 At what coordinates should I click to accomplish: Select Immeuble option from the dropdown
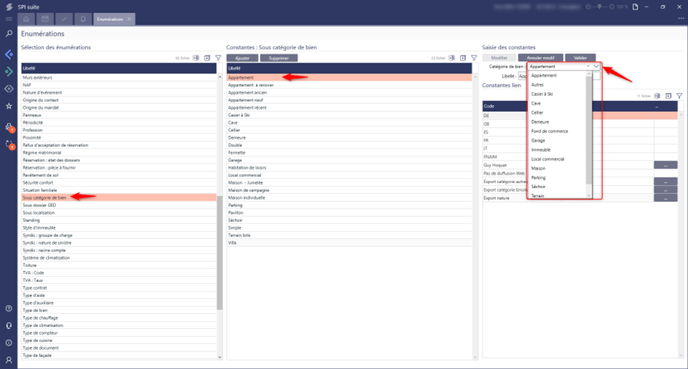541,150
